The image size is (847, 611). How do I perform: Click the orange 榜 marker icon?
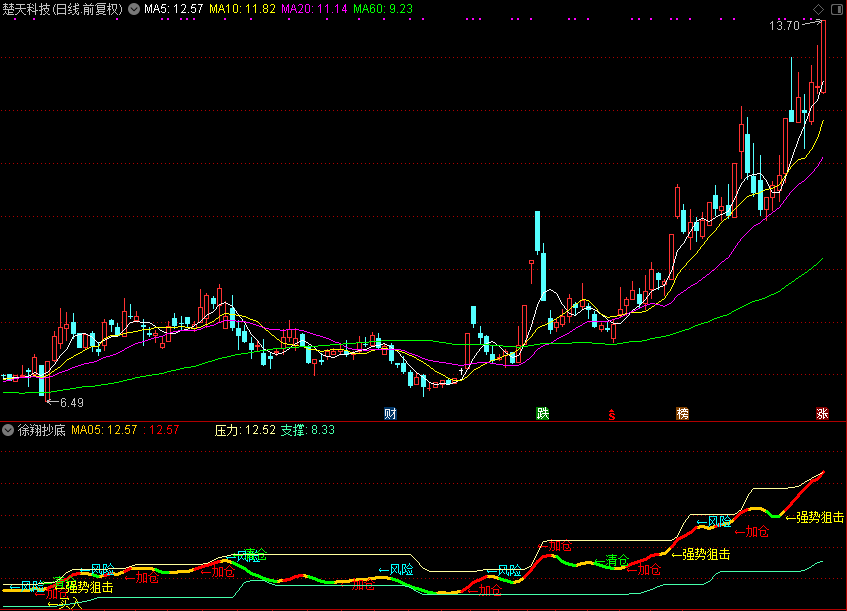click(682, 413)
